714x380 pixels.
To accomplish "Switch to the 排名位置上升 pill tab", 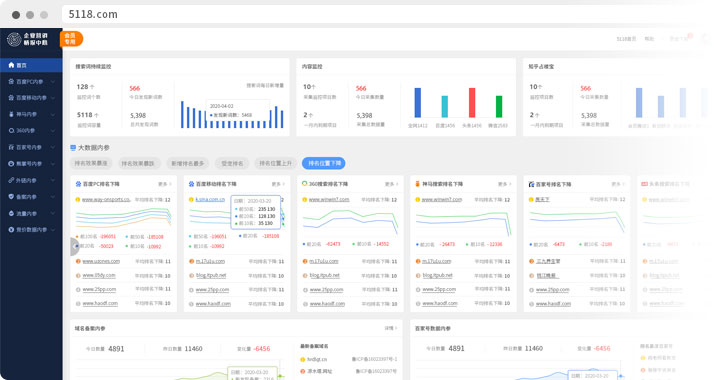I will click(x=275, y=163).
